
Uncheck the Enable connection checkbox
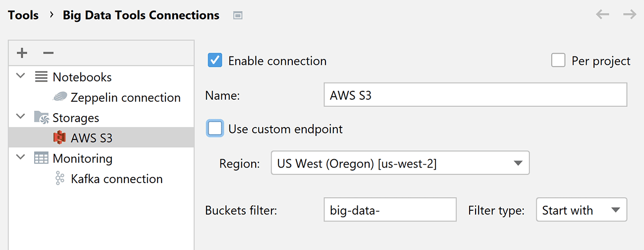point(215,61)
